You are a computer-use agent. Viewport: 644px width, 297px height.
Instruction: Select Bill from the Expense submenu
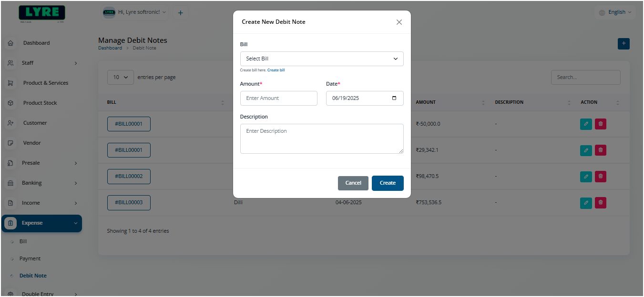(x=22, y=241)
